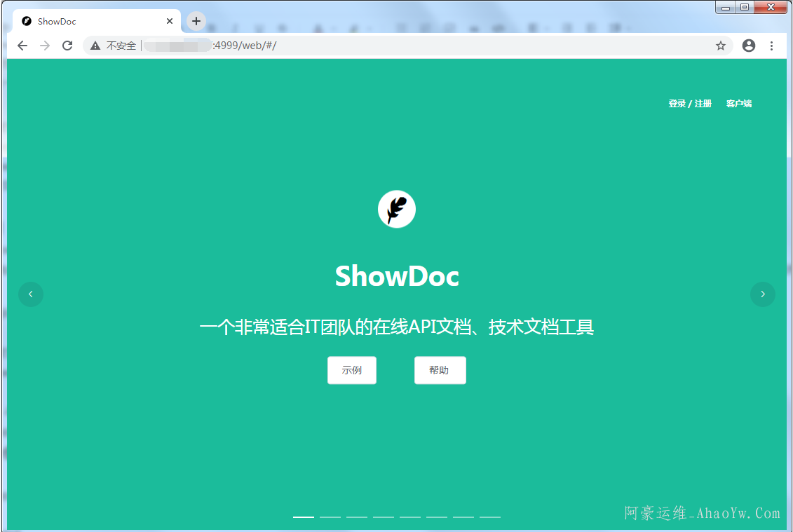
Task: Open the 客户端 link
Action: click(738, 104)
